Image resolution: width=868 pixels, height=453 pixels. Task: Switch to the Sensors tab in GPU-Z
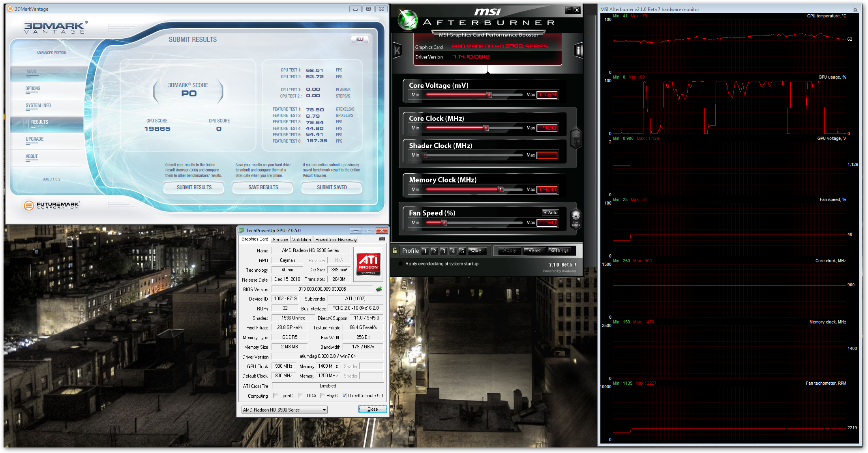[280, 240]
